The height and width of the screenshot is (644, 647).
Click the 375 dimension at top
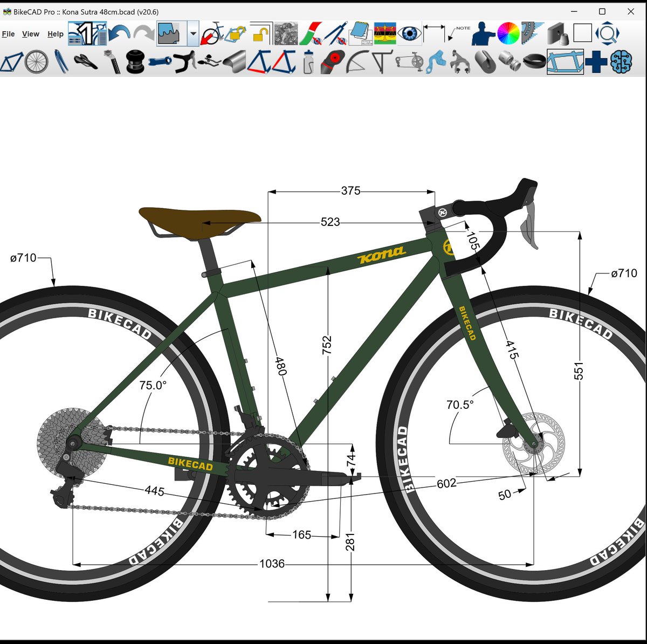pyautogui.click(x=350, y=190)
